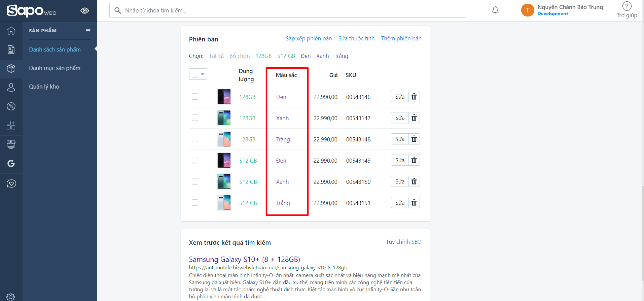Tick the checkbox for SKU 00543148 row
Image resolution: width=644 pixels, height=301 pixels.
pyautogui.click(x=195, y=139)
